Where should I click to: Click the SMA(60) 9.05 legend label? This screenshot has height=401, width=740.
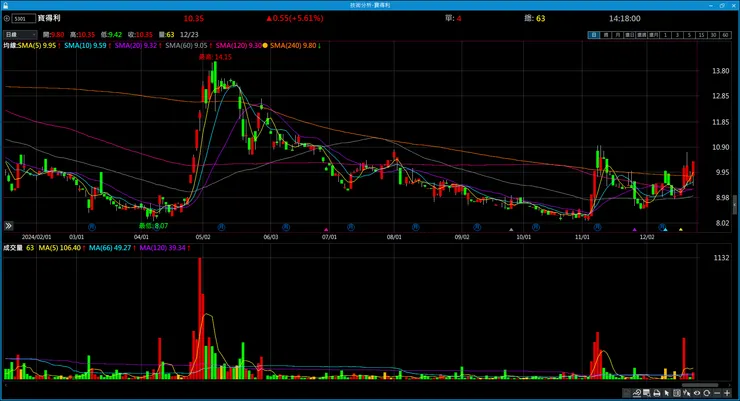(186, 45)
